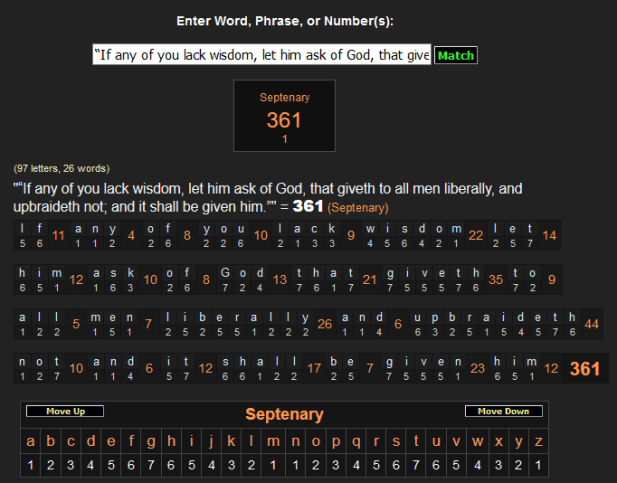The image size is (617, 483).
Task: Click the bold 361 in the phrase result line
Action: tap(308, 206)
